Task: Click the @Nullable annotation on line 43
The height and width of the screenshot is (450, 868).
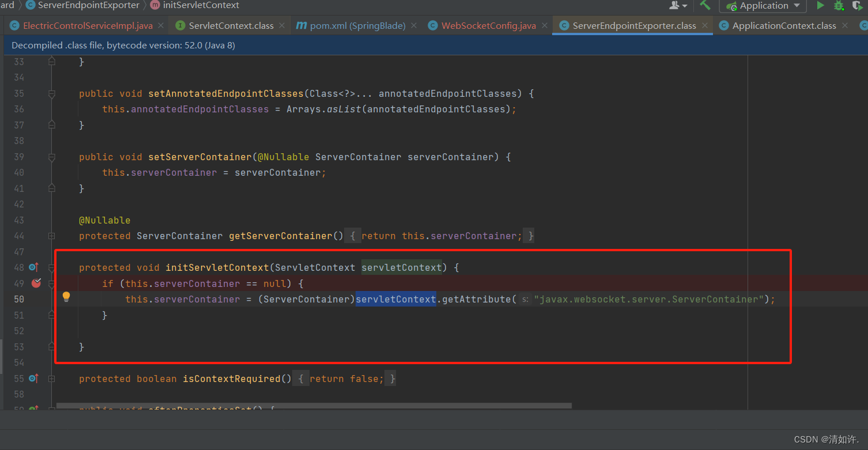Action: [x=105, y=220]
